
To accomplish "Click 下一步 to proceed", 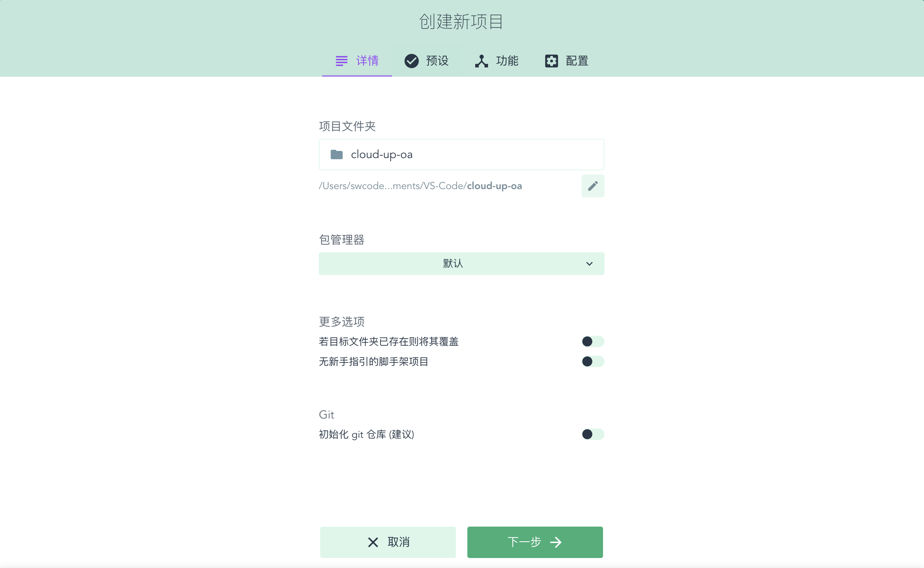I will (534, 542).
